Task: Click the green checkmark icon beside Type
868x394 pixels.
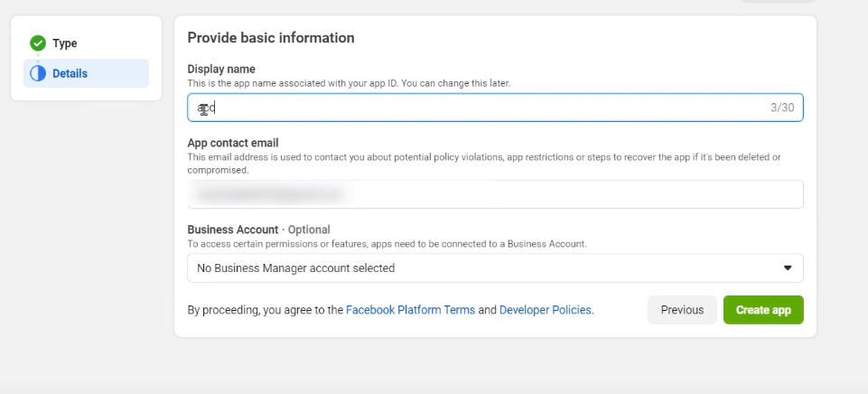Action: coord(38,43)
